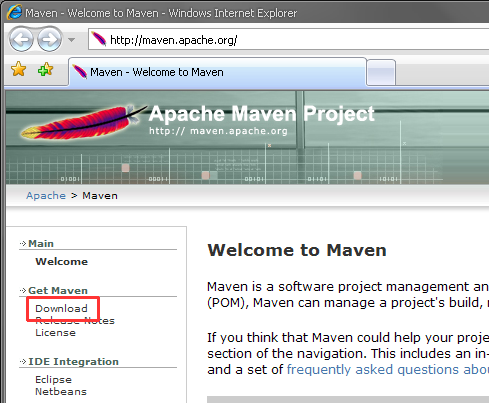Click the browser Back arrow button
The height and width of the screenshot is (403, 489).
[21, 39]
